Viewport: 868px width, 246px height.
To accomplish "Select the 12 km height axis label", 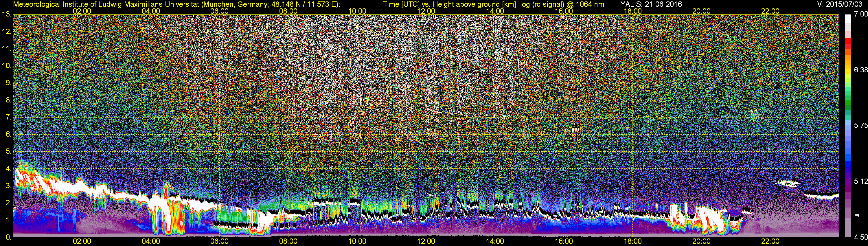I will [x=6, y=32].
